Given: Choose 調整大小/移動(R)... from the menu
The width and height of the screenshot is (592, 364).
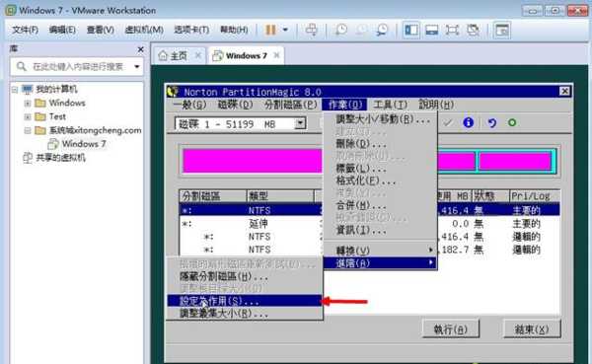Looking at the screenshot, I should tap(381, 119).
